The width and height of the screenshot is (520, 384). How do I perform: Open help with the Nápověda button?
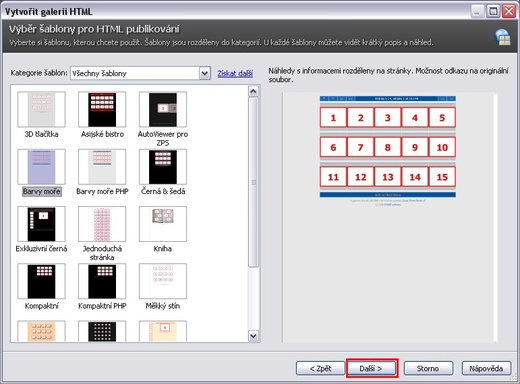click(x=486, y=368)
